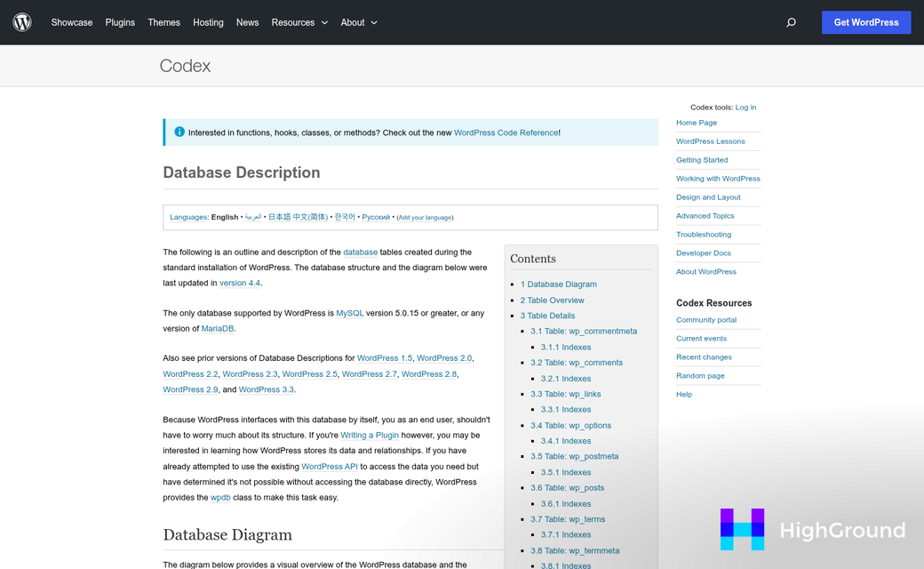Open the WordPress Code Reference link
Screen dimensions: 924x569
(506, 132)
